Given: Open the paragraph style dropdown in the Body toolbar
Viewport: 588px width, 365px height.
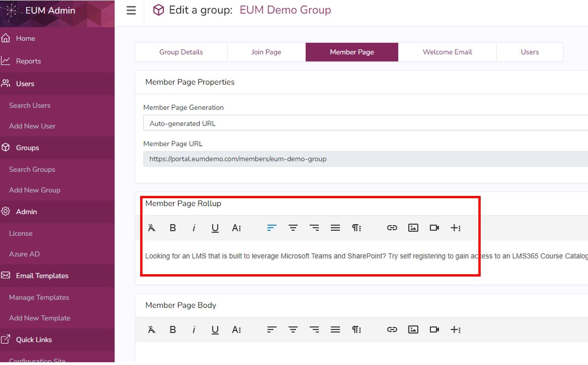Looking at the screenshot, I should click(x=357, y=329).
